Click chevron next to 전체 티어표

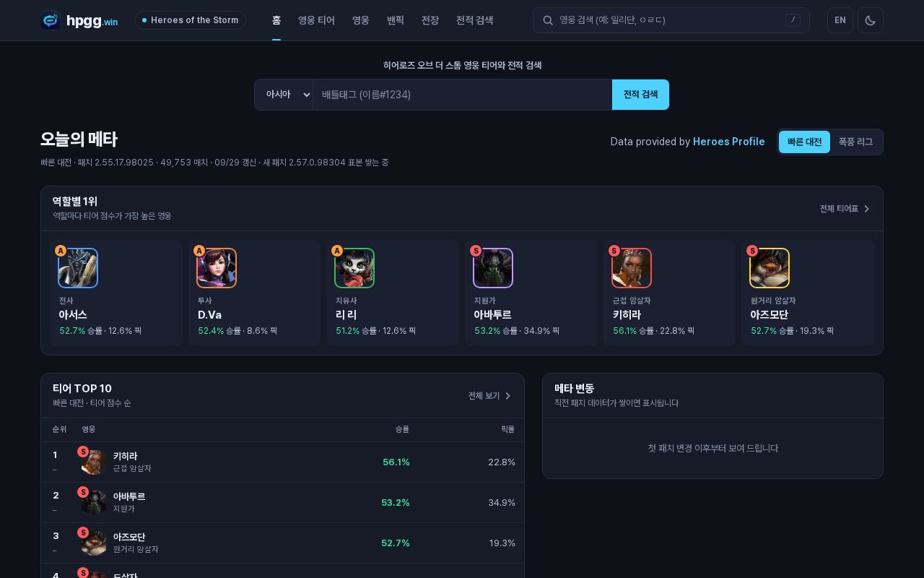click(x=867, y=209)
